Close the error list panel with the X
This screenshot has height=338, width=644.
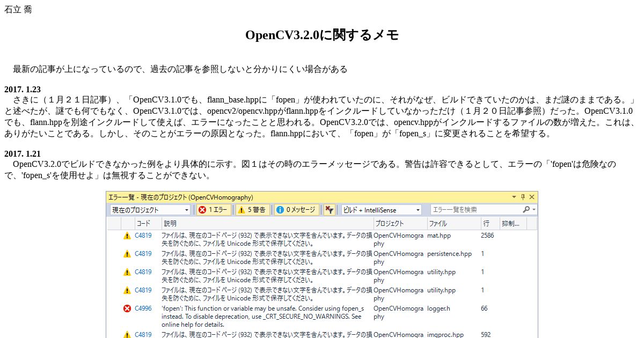[532, 197]
